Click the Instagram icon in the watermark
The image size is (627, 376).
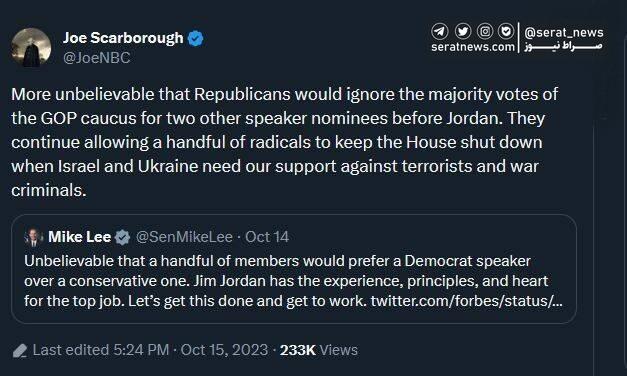tap(485, 31)
